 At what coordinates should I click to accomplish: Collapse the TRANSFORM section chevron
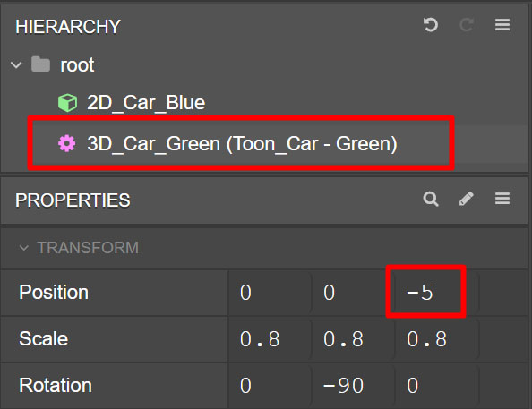coord(24,248)
